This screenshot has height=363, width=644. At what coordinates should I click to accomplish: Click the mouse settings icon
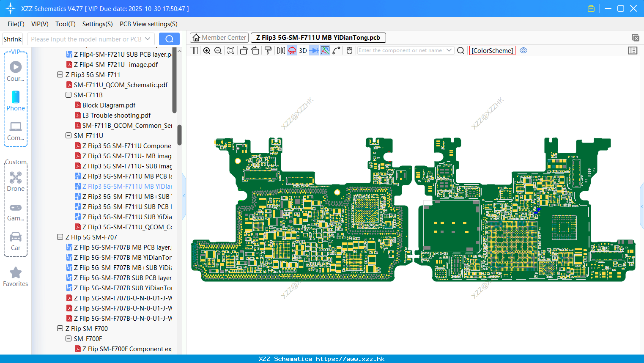coord(349,50)
